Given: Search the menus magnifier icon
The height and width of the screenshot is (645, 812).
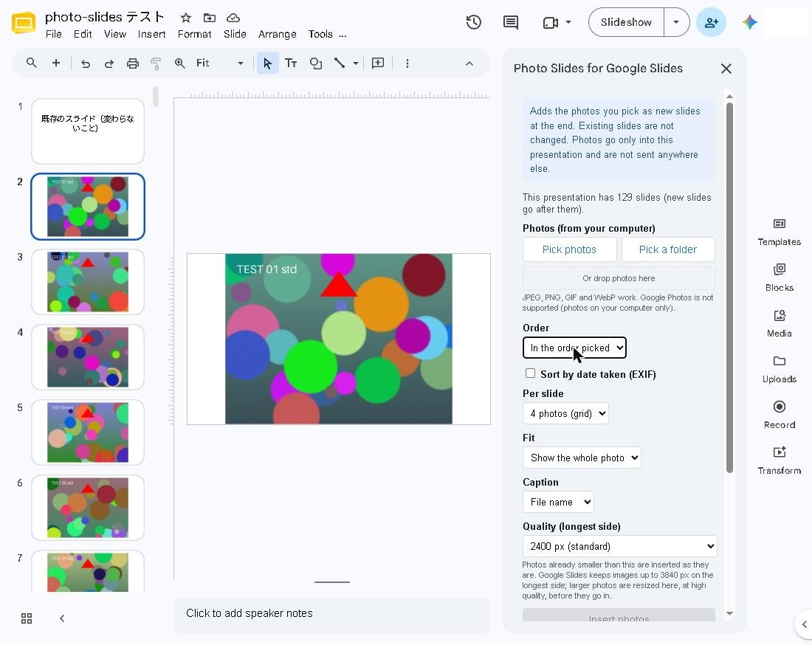Looking at the screenshot, I should [32, 63].
